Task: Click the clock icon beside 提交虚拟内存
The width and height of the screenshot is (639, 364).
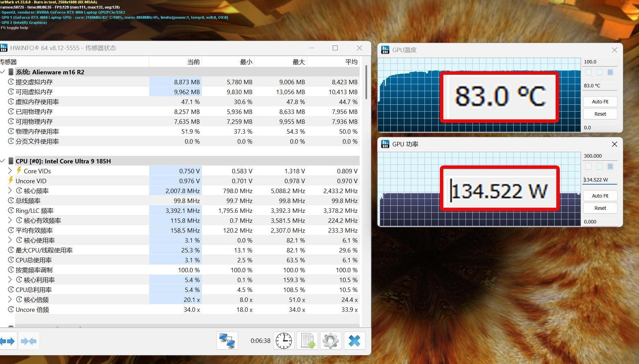Action: click(x=11, y=82)
